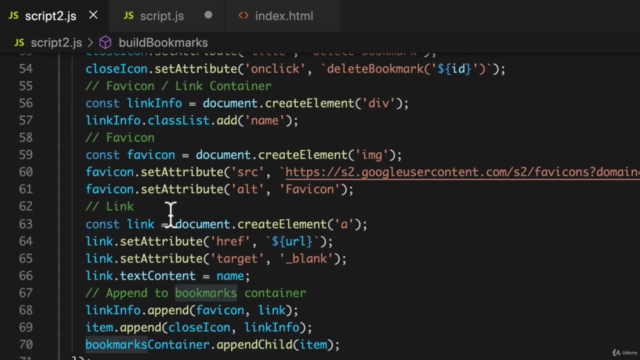Click 'appendChild' on line 70
This screenshot has width=640, height=360.
pyautogui.click(x=254, y=345)
